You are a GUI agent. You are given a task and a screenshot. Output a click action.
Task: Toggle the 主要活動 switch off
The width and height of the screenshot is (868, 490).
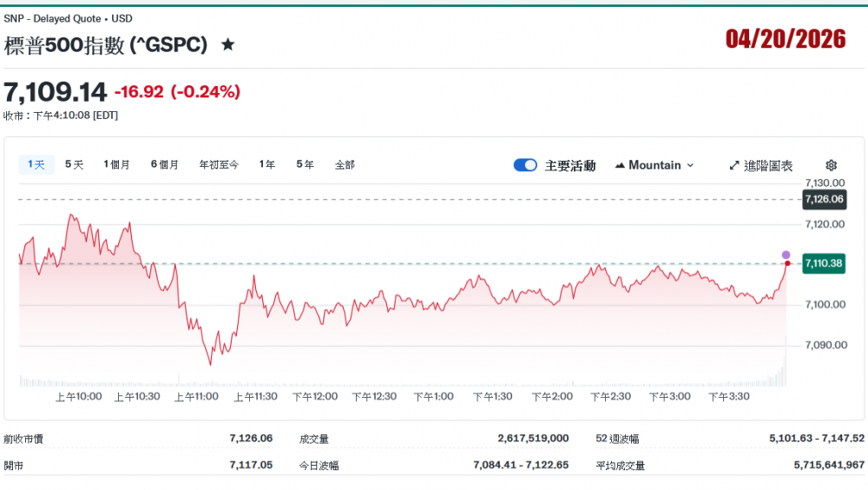point(525,165)
